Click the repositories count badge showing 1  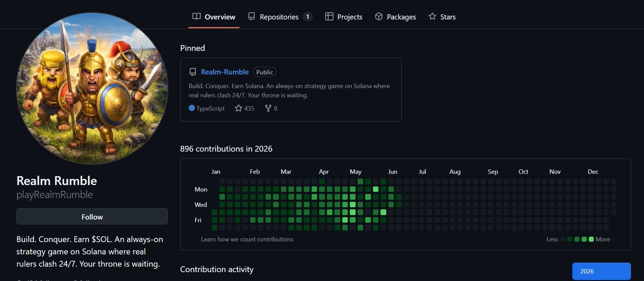click(x=308, y=17)
